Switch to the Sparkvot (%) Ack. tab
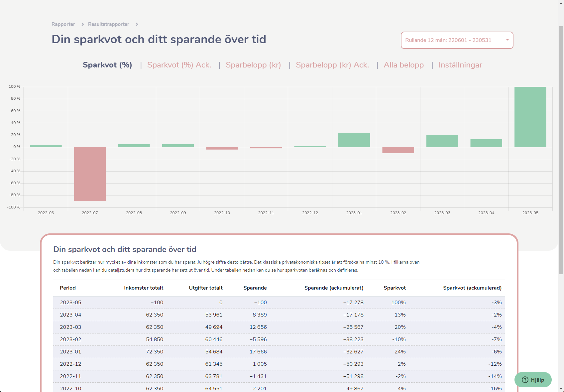564x392 pixels. click(179, 65)
